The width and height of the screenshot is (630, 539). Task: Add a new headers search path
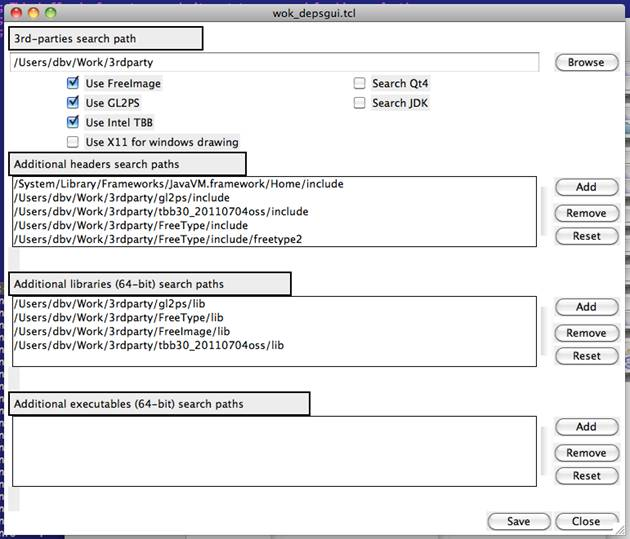pos(586,187)
